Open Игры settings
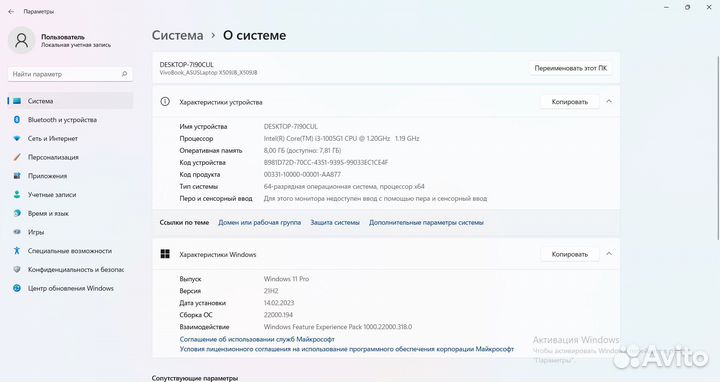720x382 pixels. tap(70, 232)
